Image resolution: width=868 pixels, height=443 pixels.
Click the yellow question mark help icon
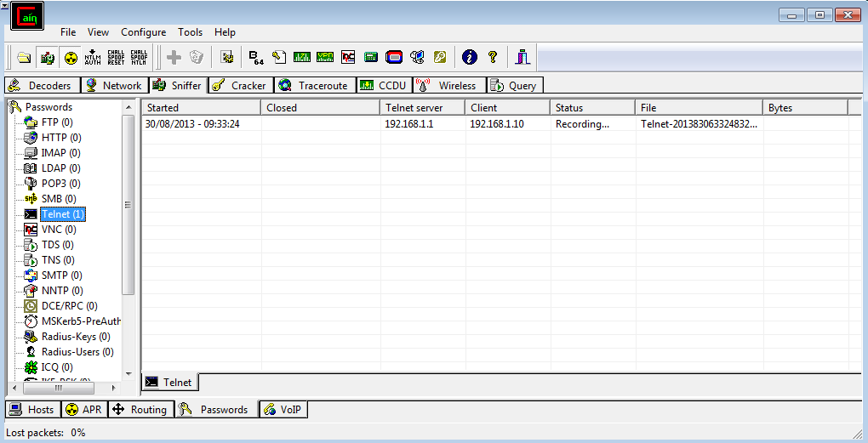tap(493, 57)
